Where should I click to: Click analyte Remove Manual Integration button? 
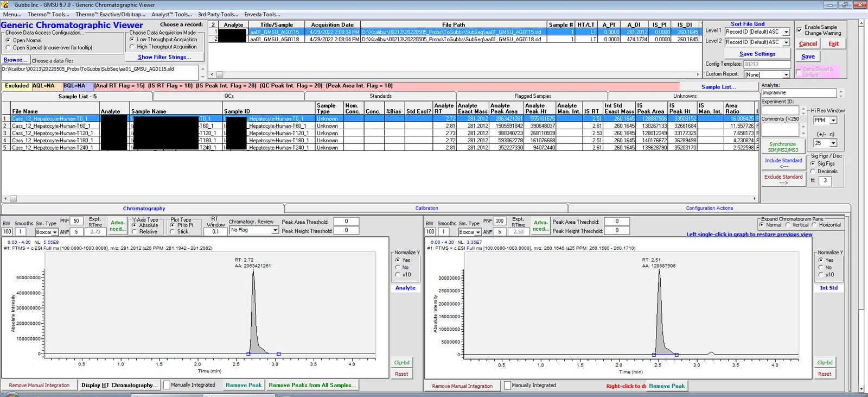[39, 386]
